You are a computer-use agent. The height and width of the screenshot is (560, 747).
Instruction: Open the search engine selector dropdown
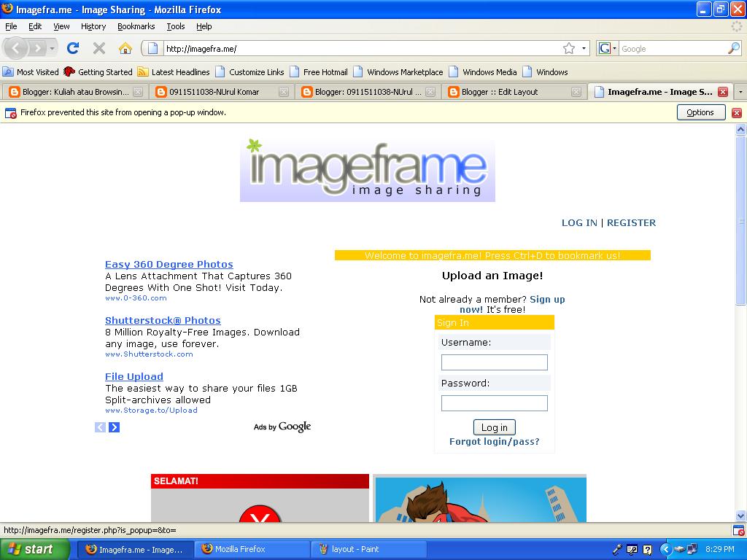(608, 48)
